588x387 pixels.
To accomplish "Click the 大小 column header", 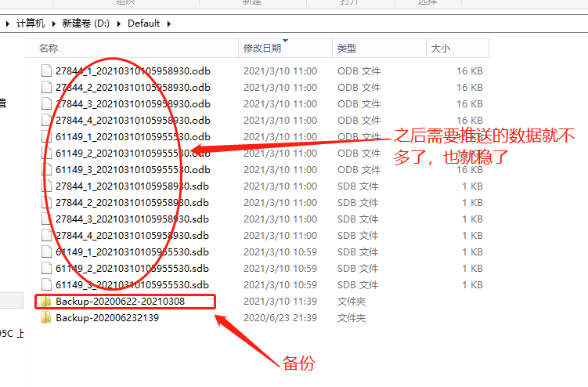I will click(x=440, y=49).
